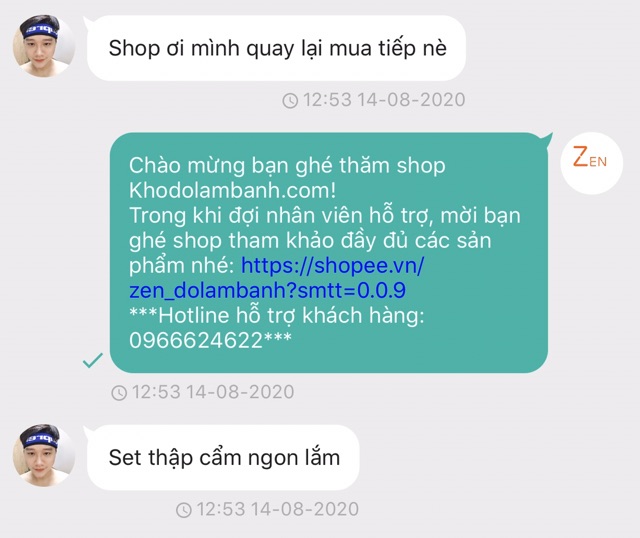Click timestamp under the shop's green reply
Screen dimensions: 640x538
tap(213, 392)
